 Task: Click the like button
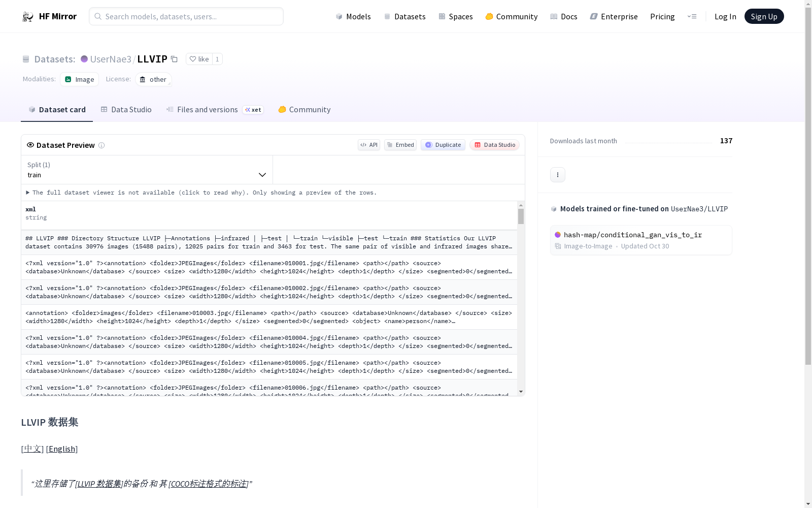tap(199, 59)
